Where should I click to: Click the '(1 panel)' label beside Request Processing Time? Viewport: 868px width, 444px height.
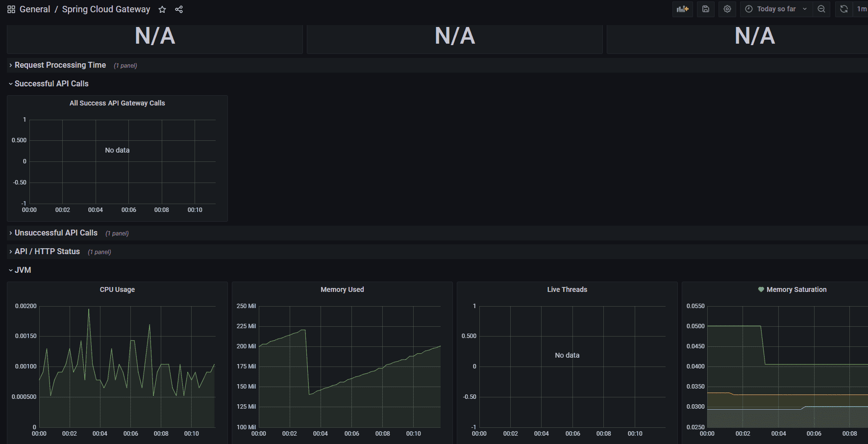click(125, 66)
